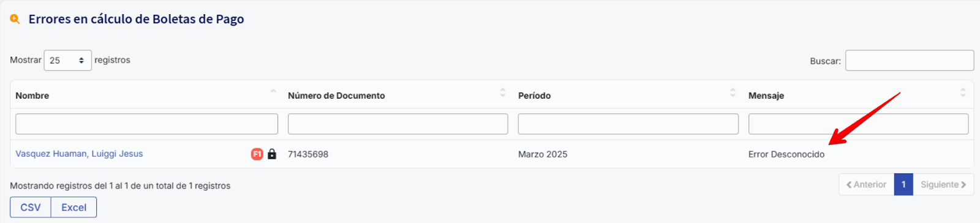Image resolution: width=980 pixels, height=223 pixels.
Task: Click the orange magnifier icon beside the title
Action: (15, 19)
